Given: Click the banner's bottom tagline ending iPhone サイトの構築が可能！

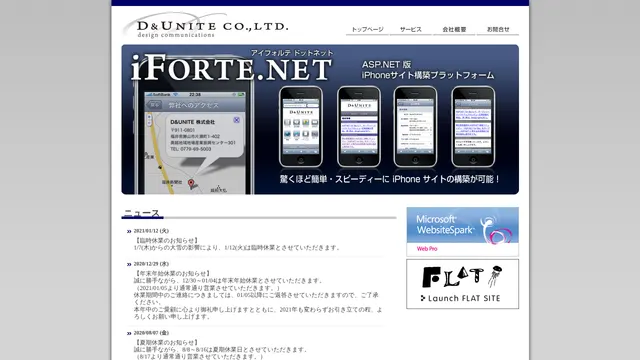Looking at the screenshot, I should tap(390, 179).
